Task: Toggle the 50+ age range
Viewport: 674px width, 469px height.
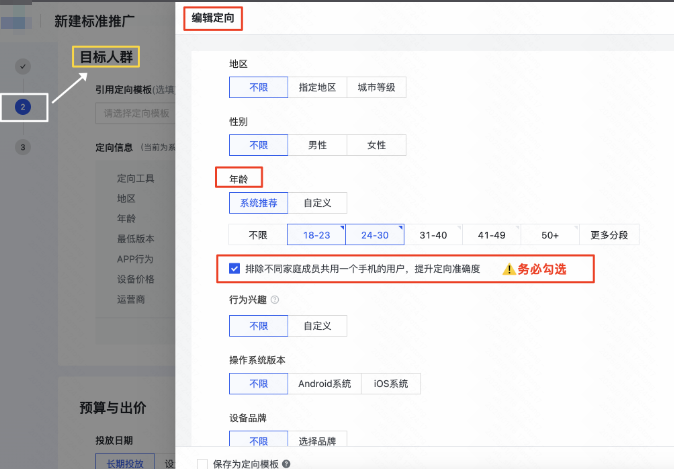Action: [x=550, y=235]
